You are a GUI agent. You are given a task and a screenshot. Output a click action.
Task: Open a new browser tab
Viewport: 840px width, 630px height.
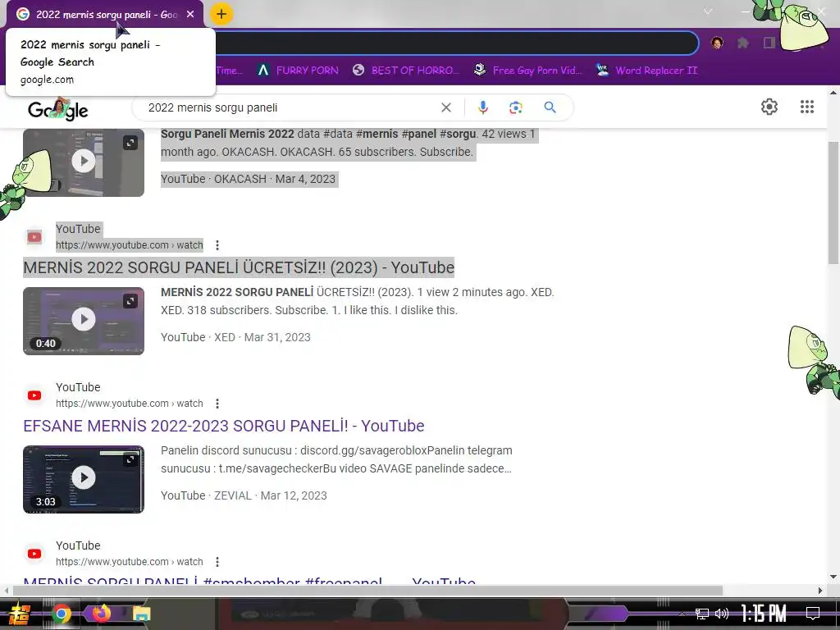click(x=221, y=14)
